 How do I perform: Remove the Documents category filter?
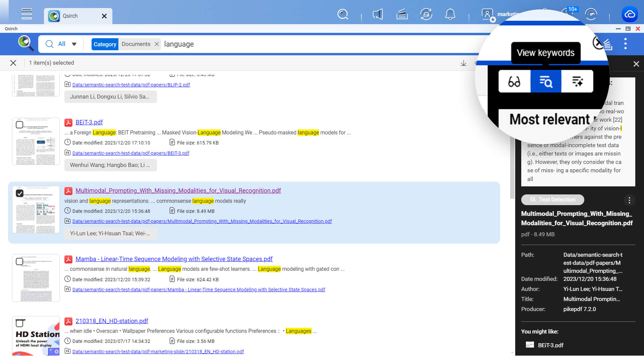click(157, 44)
